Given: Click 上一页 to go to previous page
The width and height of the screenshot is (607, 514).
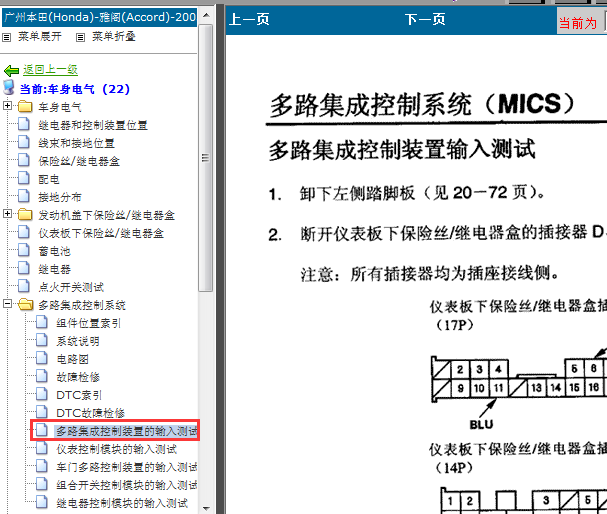Looking at the screenshot, I should (x=249, y=19).
